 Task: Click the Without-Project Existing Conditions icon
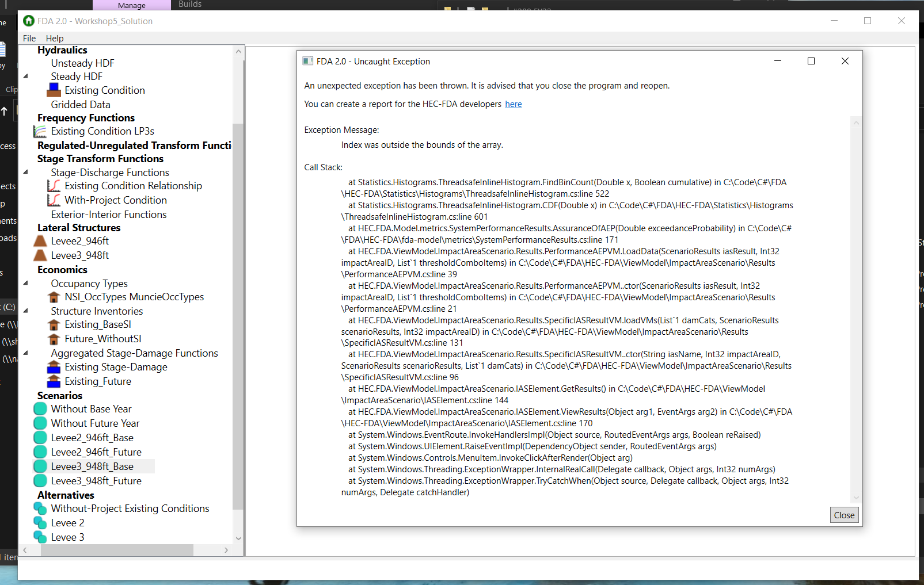pos(40,508)
